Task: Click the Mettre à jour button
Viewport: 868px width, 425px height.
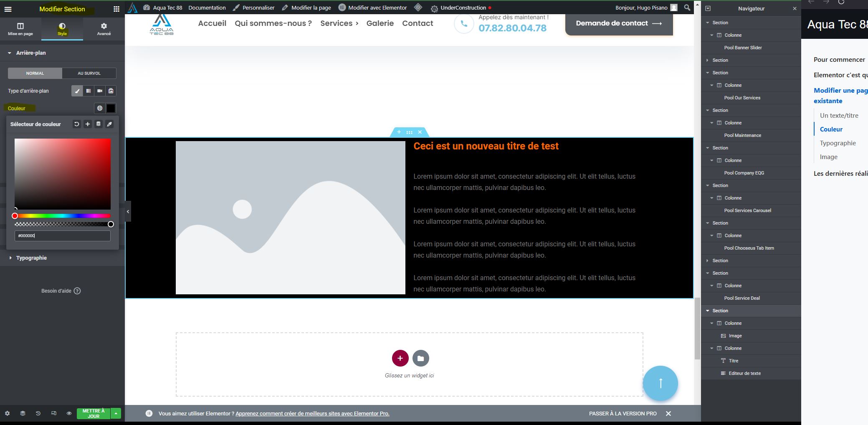Action: (94, 413)
